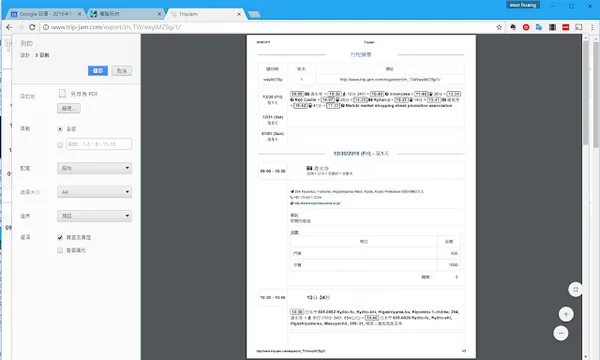Zoom out the print preview with minus button
The height and width of the screenshot is (360, 600).
561,333
